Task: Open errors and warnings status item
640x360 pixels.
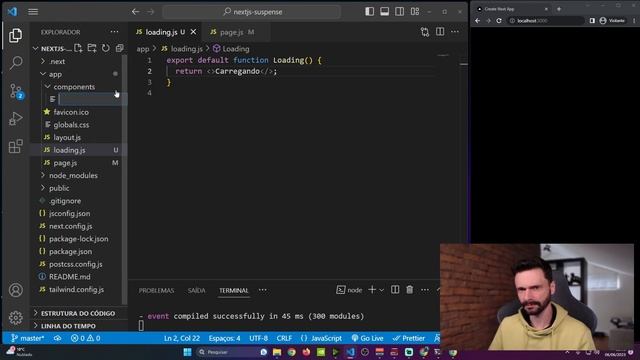Action: coord(85,338)
